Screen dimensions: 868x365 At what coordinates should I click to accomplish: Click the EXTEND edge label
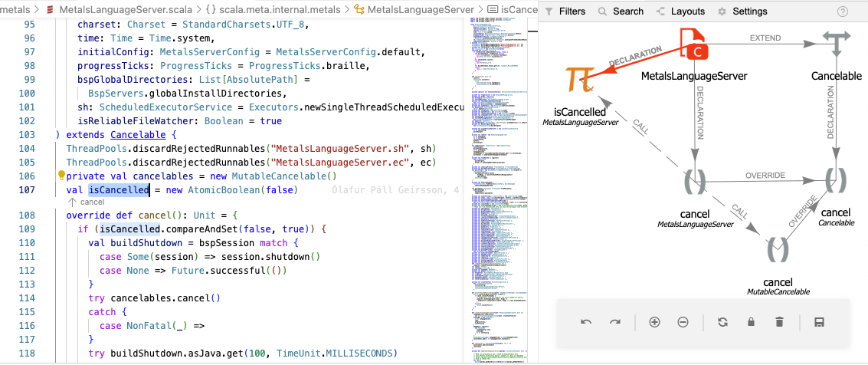click(765, 38)
